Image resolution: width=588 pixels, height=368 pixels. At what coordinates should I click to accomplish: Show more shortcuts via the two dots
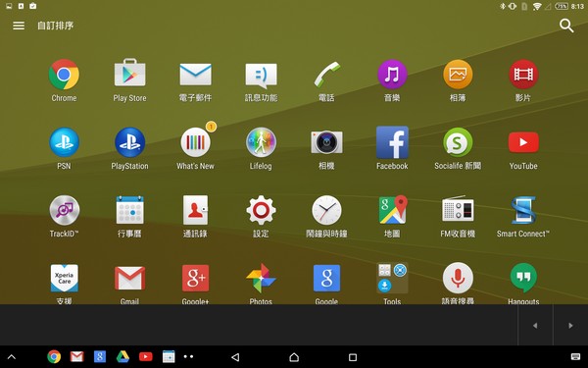tap(188, 357)
